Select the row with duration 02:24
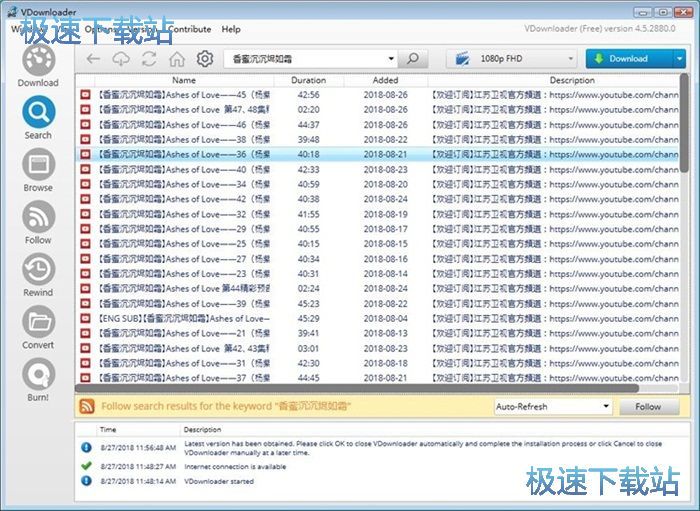 click(x=378, y=289)
